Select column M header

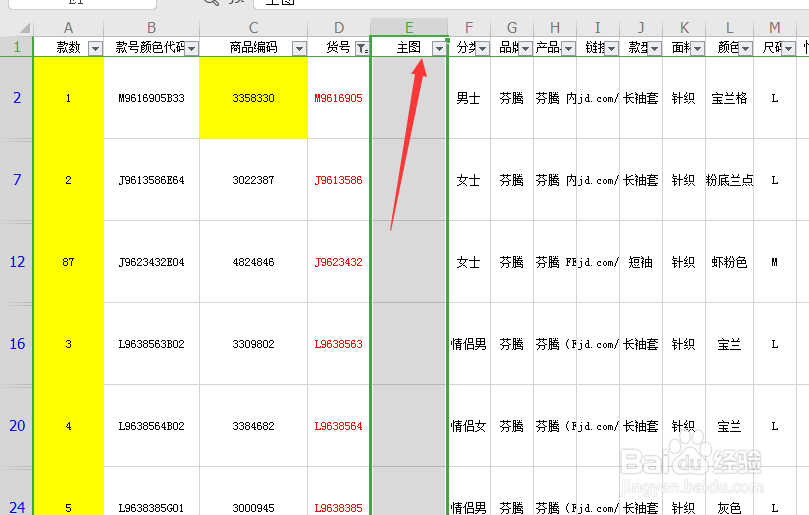[774, 27]
